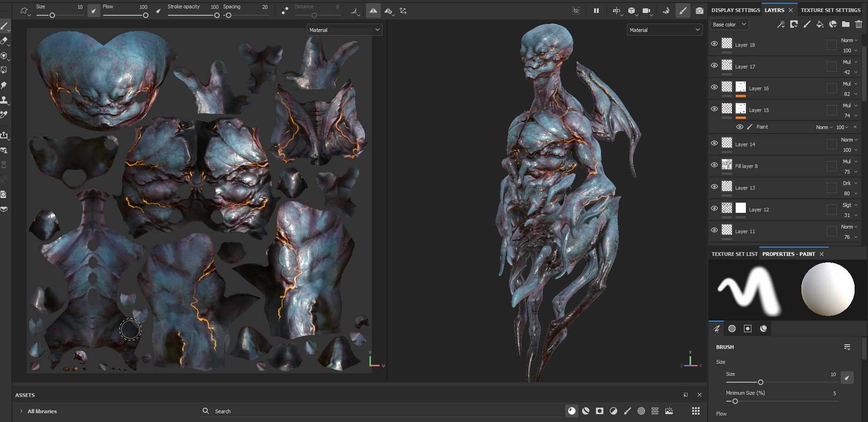Open Layer 13 blend mode Drk dropdown
This screenshot has width=868, height=422.
[x=850, y=183]
